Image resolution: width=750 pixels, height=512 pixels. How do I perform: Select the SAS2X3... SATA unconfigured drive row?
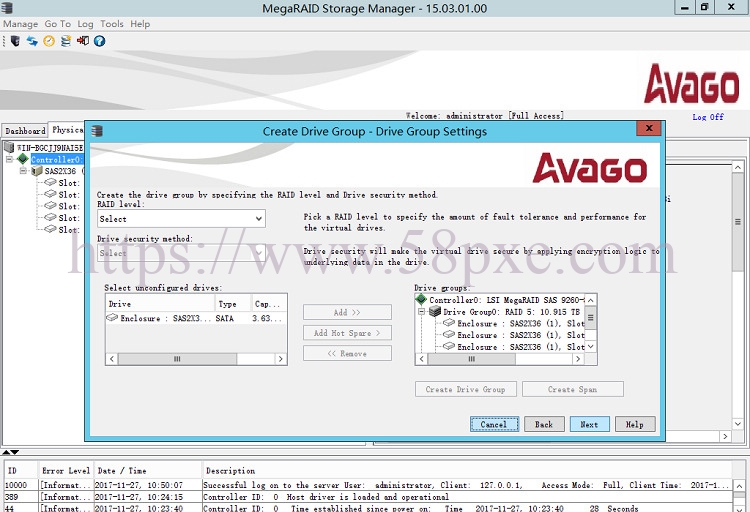[x=196, y=318]
